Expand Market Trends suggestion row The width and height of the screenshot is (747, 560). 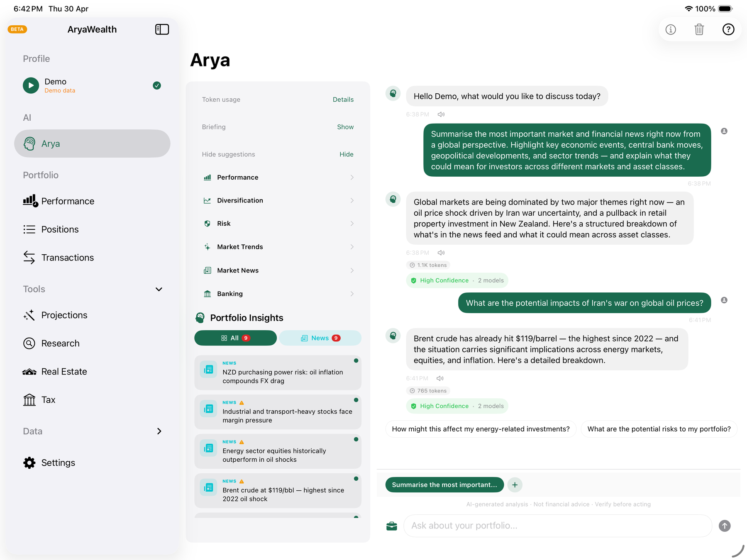(278, 247)
